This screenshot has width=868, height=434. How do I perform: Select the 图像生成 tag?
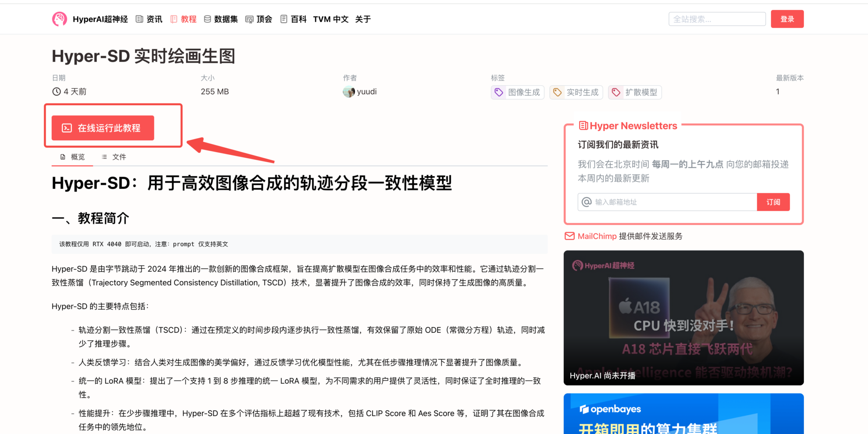[x=518, y=92]
